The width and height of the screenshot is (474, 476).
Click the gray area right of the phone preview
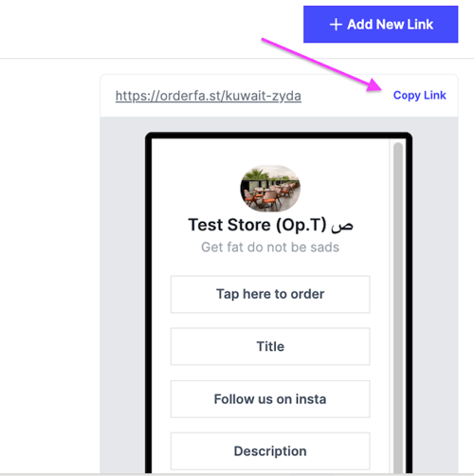435,294
